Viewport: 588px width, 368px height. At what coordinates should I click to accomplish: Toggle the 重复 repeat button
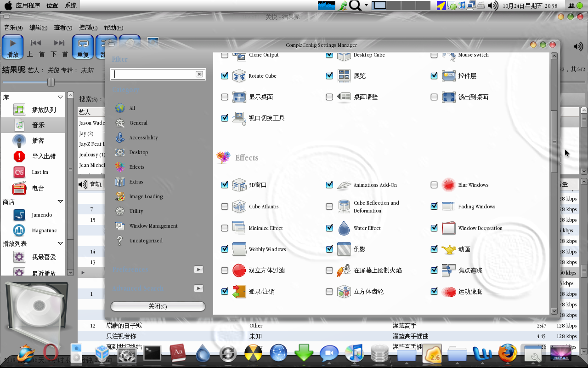83,47
